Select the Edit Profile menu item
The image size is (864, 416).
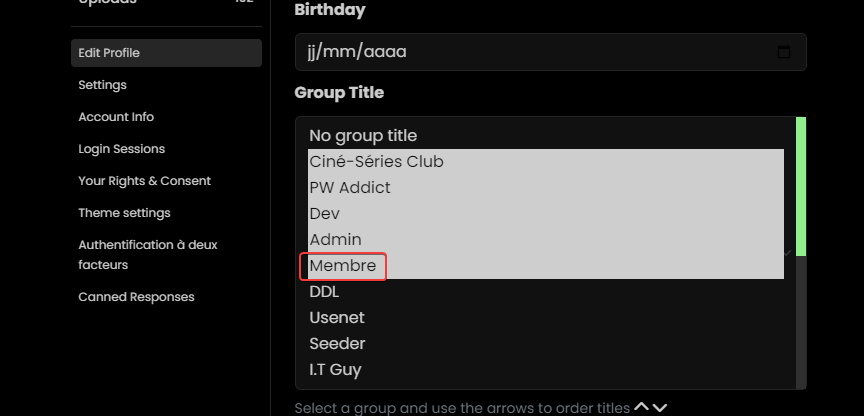(x=109, y=53)
